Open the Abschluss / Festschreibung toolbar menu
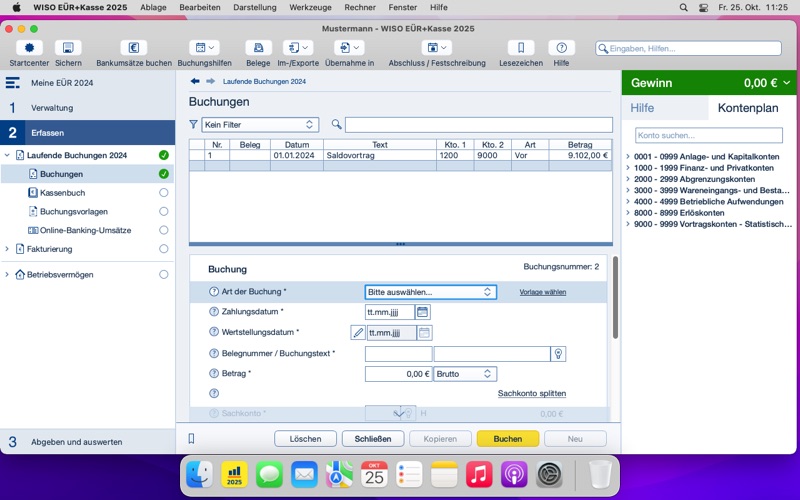800x500 pixels. click(x=437, y=48)
